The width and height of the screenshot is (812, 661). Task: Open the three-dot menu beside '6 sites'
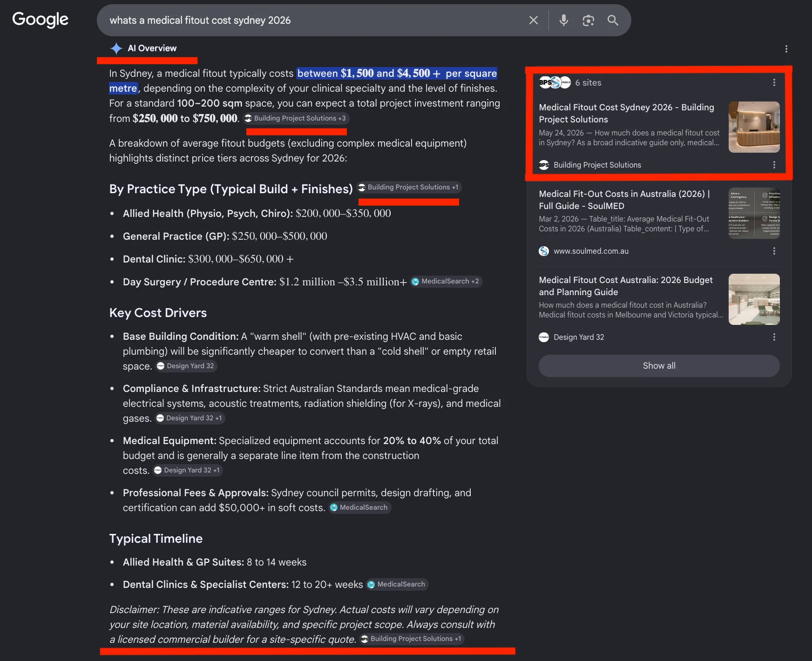(774, 82)
